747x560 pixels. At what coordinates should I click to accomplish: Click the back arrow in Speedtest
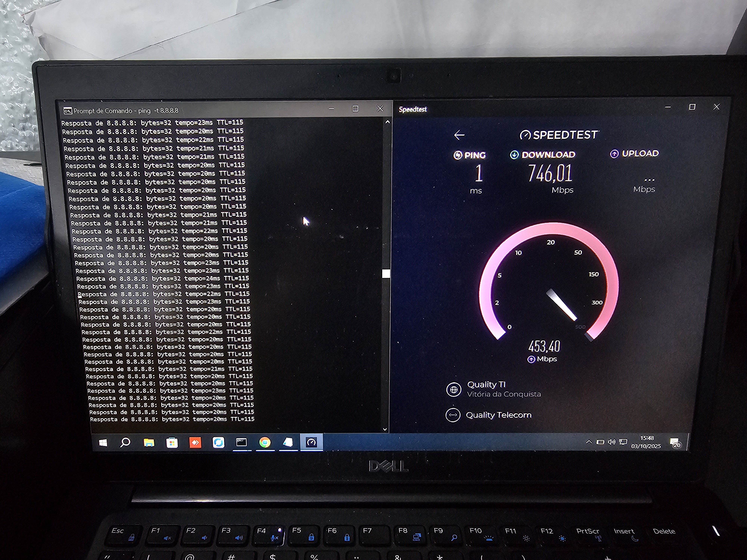pos(459,135)
